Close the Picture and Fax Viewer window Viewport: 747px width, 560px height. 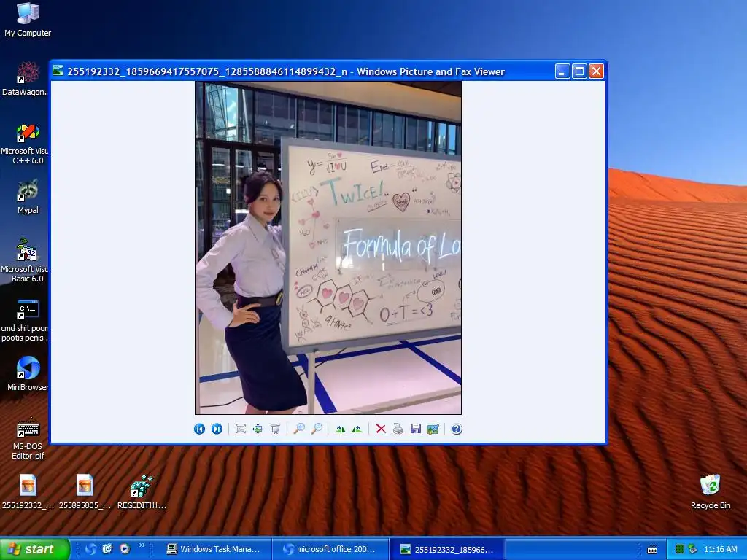[x=597, y=71]
